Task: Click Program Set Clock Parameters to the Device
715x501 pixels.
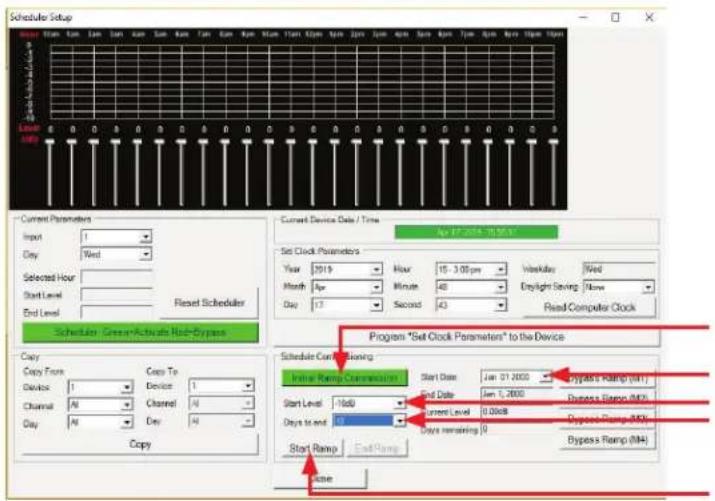Action: coord(466,337)
